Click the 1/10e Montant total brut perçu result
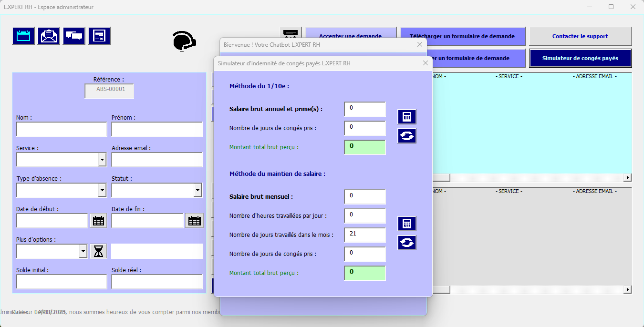644x327 pixels. click(x=365, y=147)
